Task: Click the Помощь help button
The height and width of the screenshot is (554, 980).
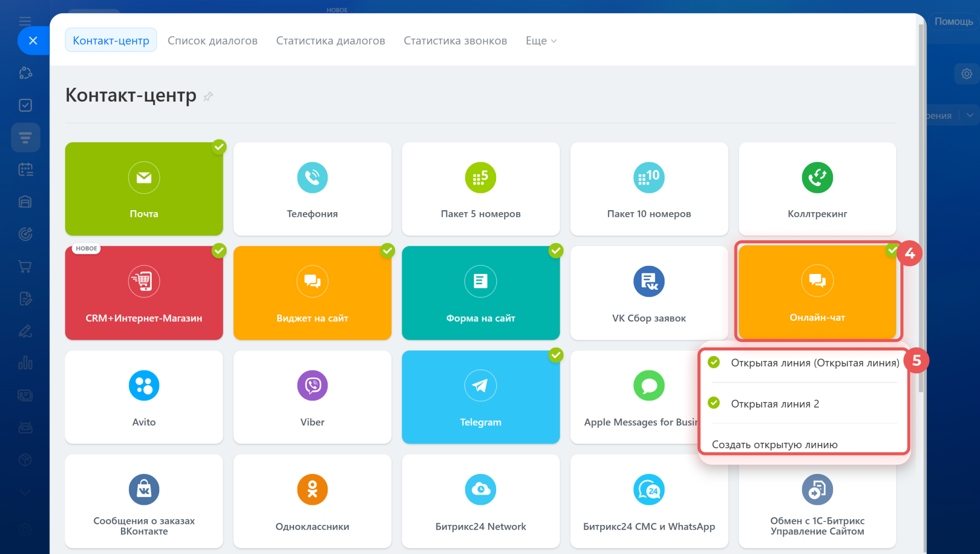Action: click(x=953, y=21)
